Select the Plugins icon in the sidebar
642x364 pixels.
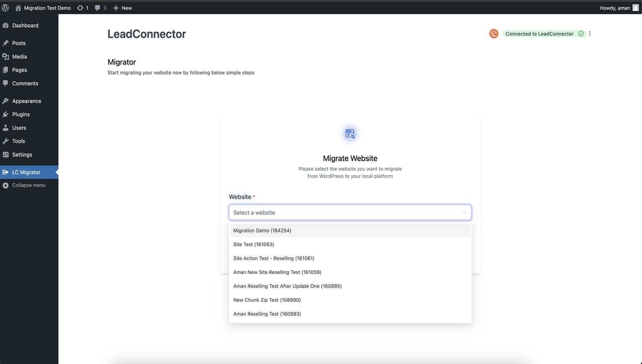6,114
